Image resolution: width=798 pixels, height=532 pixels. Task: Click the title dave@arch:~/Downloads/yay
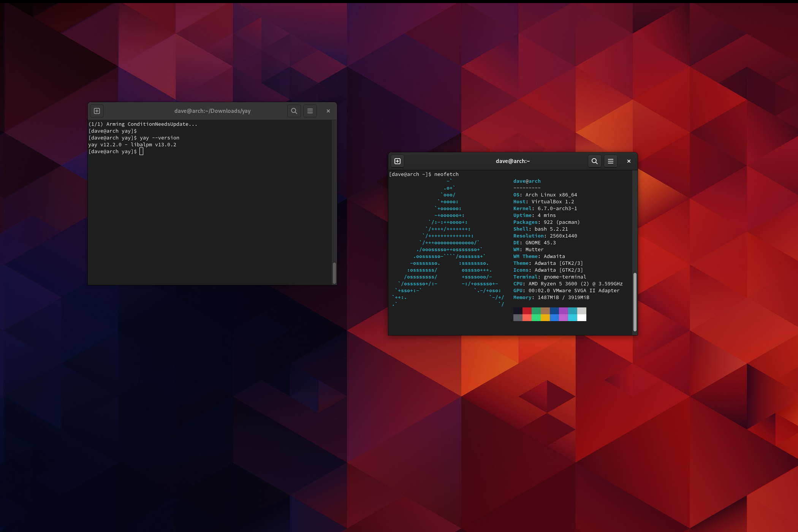point(212,111)
